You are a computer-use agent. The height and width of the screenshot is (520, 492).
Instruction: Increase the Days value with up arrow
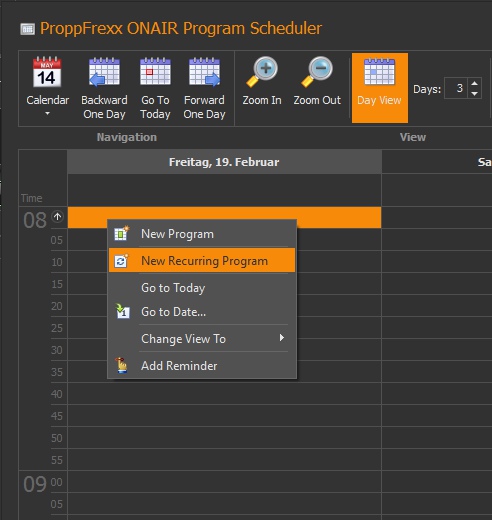(475, 83)
